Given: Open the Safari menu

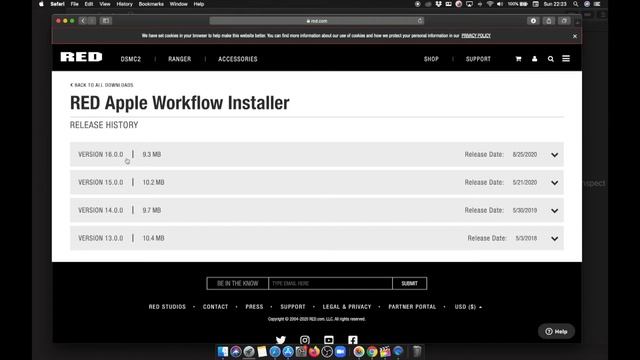Looking at the screenshot, I should tap(58, 4).
